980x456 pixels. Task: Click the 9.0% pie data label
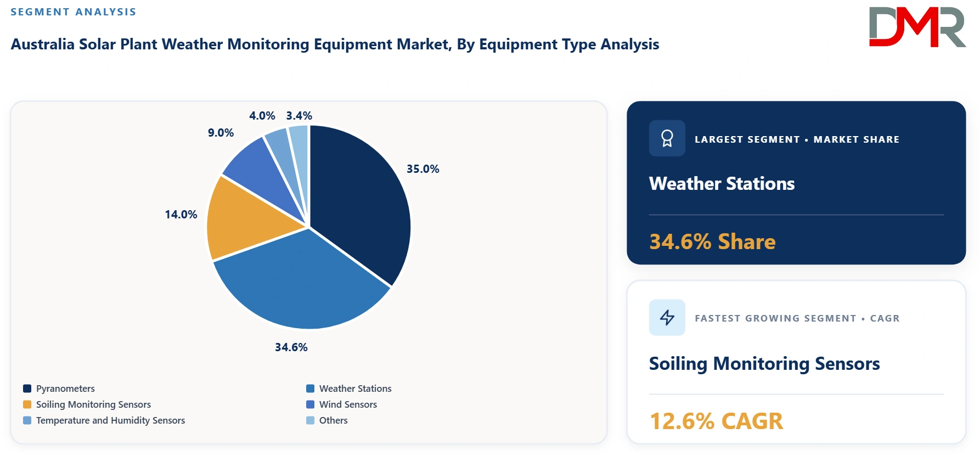[221, 133]
